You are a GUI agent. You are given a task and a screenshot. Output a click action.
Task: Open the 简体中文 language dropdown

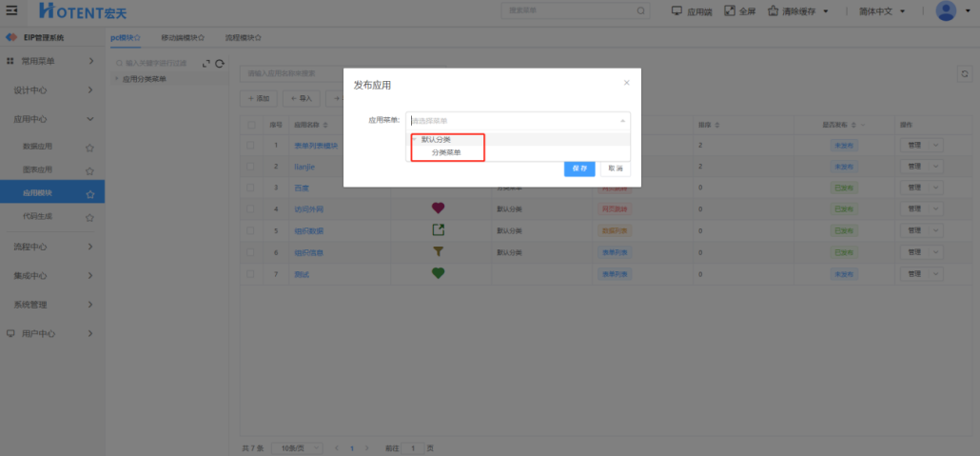[903, 11]
